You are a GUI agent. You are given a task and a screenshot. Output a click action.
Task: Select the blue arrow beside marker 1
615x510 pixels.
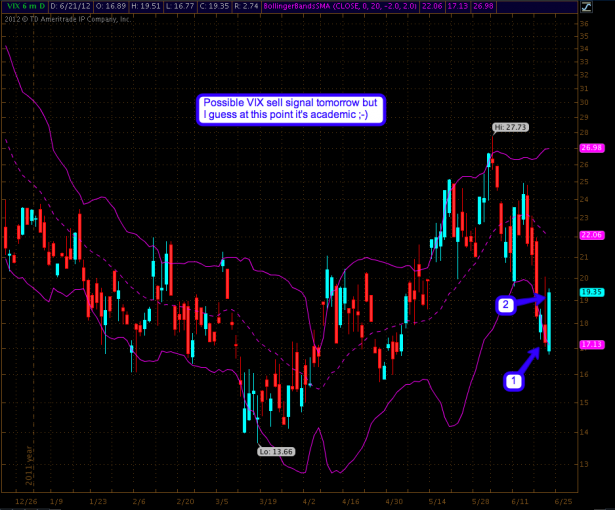(534, 362)
